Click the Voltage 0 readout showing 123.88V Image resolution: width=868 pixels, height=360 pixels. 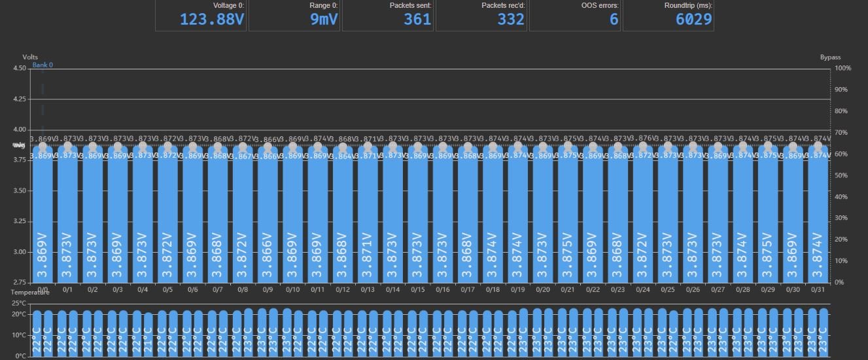pos(200,15)
